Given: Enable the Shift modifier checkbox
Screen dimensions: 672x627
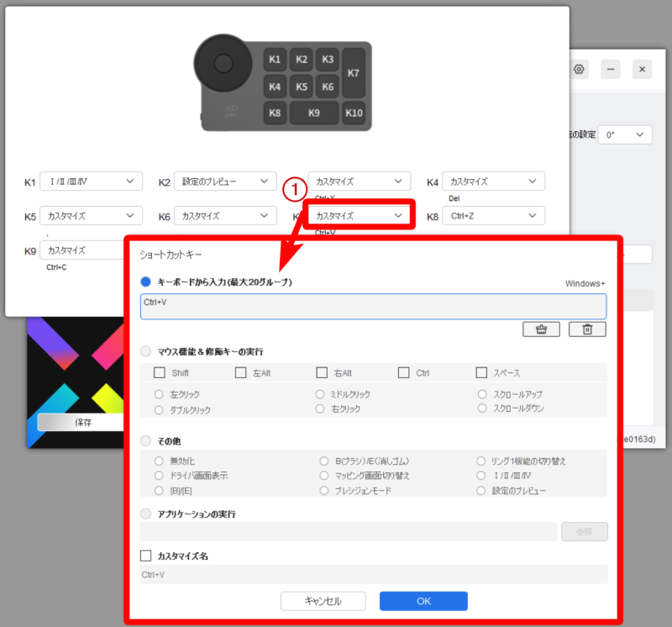Looking at the screenshot, I should tap(160, 372).
